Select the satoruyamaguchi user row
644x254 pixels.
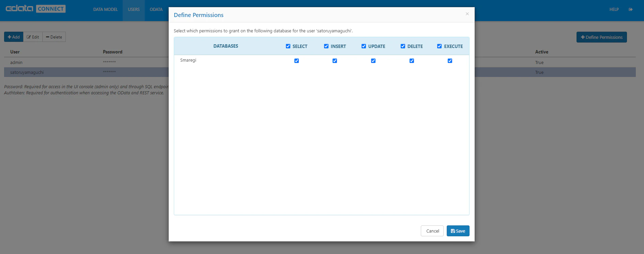click(x=86, y=72)
